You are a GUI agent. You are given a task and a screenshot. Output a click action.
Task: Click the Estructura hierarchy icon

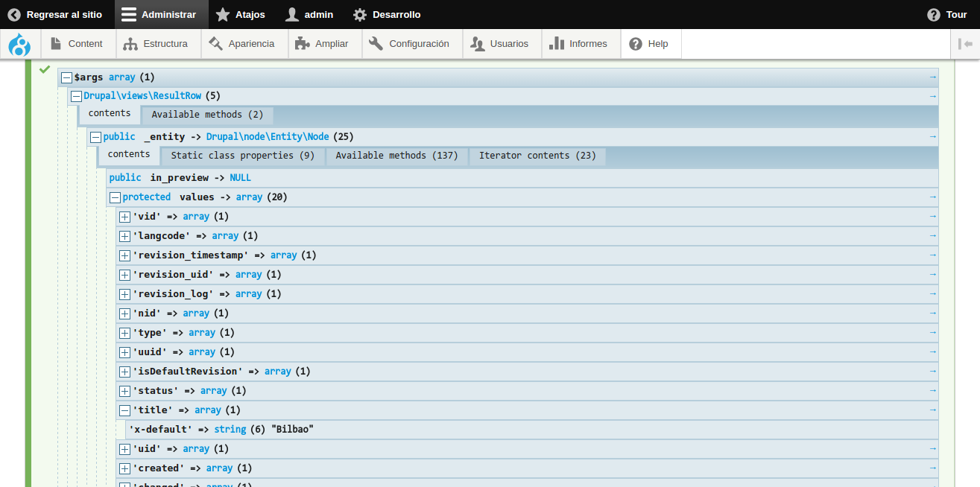pos(130,44)
